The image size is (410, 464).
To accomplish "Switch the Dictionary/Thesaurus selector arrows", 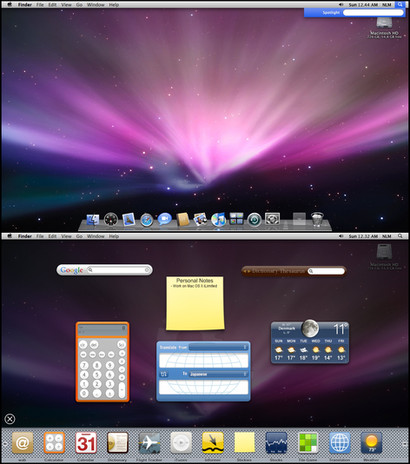I will [x=247, y=271].
